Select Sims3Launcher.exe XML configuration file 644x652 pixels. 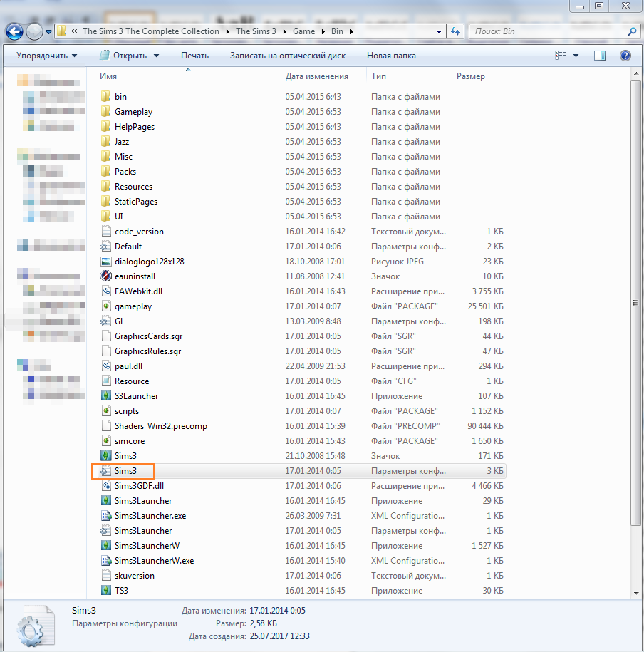tap(150, 516)
